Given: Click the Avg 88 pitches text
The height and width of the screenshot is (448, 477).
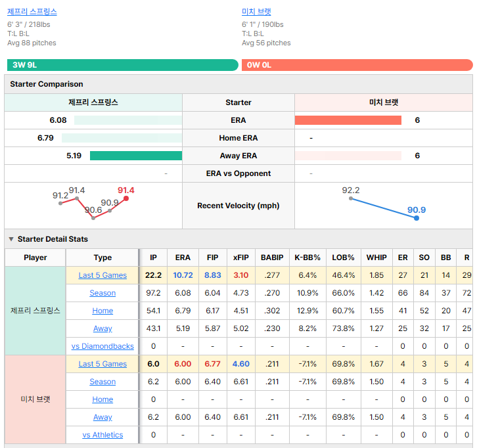Looking at the screenshot, I should tap(32, 43).
